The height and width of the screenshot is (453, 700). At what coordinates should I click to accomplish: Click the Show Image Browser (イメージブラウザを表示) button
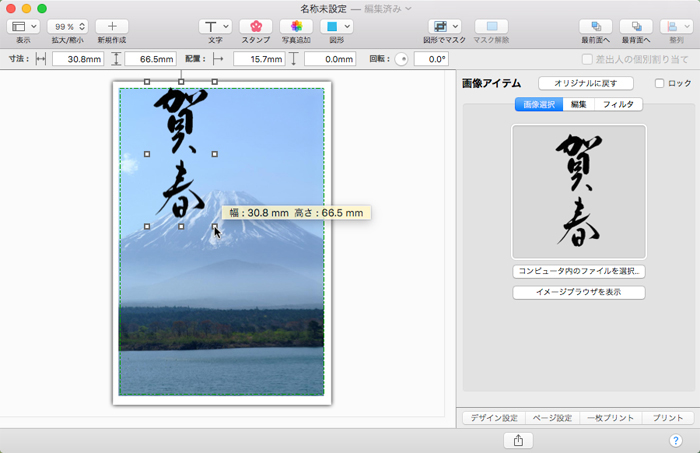[x=578, y=292]
